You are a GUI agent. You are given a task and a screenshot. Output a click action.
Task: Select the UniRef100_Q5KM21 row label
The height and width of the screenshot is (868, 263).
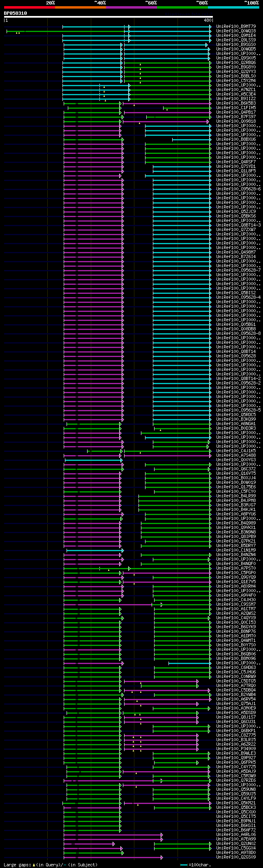pos(236,803)
